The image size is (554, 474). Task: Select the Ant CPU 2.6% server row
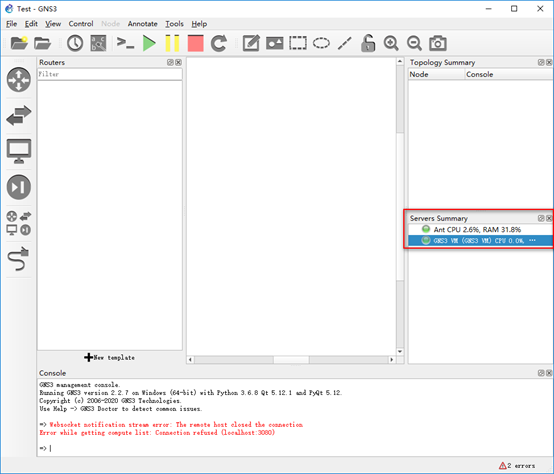click(x=481, y=230)
